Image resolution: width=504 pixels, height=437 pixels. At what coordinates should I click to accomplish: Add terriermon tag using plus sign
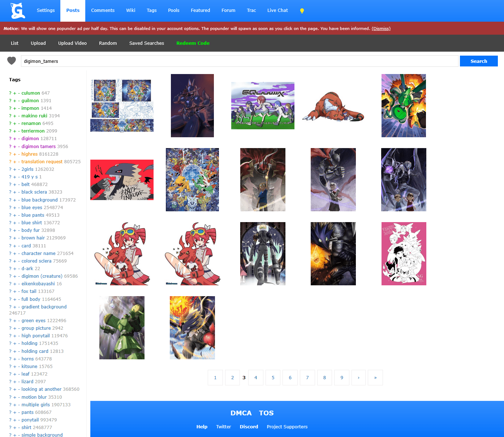(15, 131)
